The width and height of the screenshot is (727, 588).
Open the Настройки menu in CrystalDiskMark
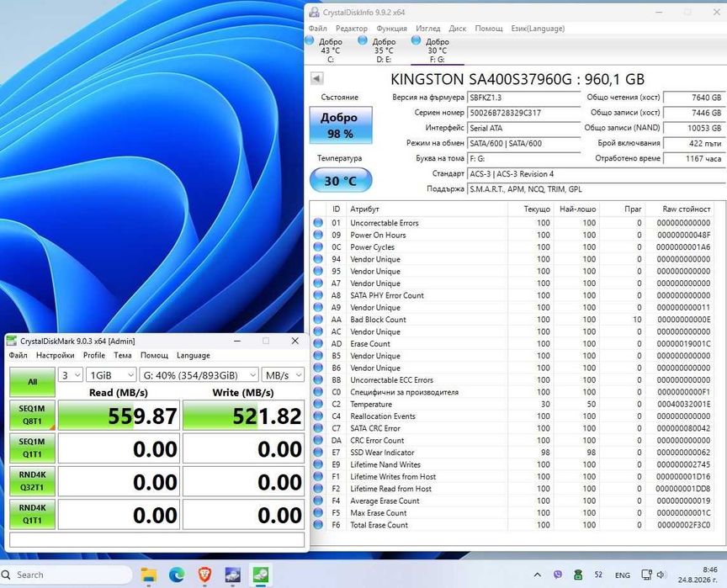coord(56,355)
